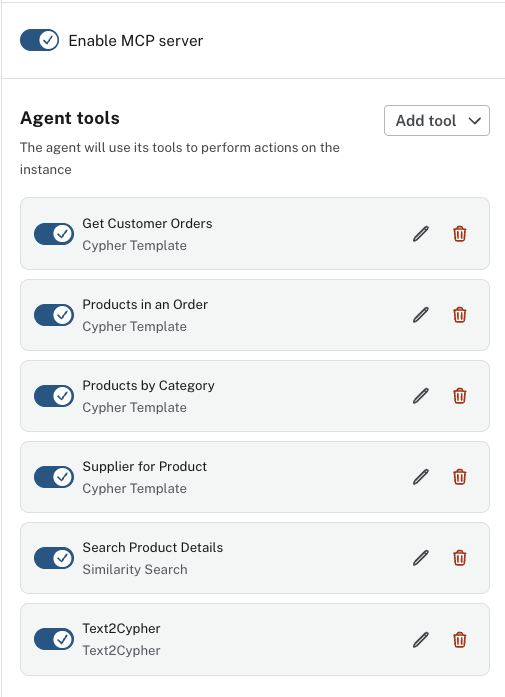Edit the Text2Cypher tool
505x697 pixels.
coord(421,640)
